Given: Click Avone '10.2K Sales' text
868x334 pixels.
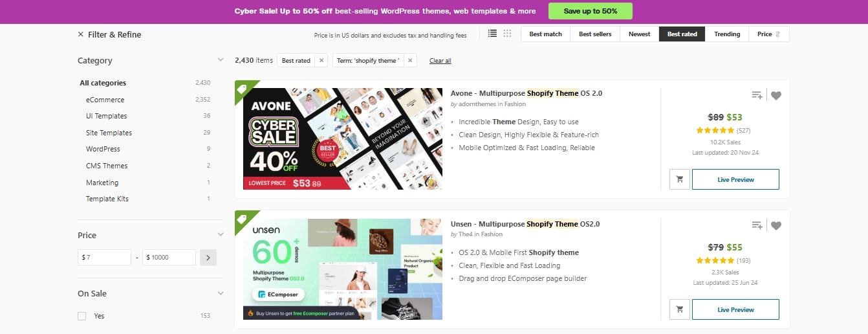Looking at the screenshot, I should [725, 142].
